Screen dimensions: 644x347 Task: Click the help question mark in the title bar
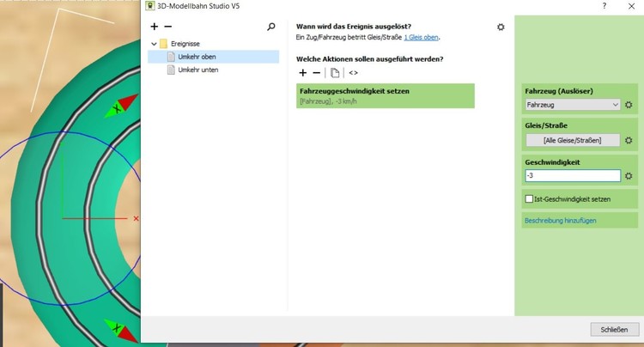pyautogui.click(x=605, y=6)
